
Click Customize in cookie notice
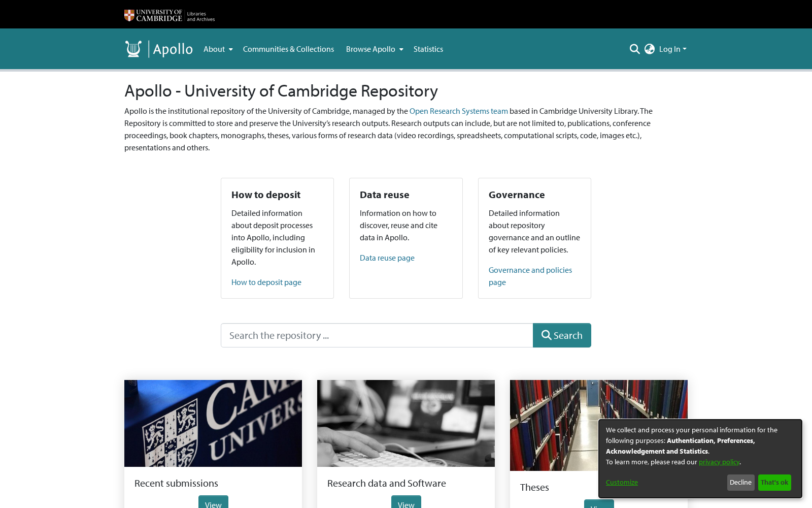tap(622, 482)
